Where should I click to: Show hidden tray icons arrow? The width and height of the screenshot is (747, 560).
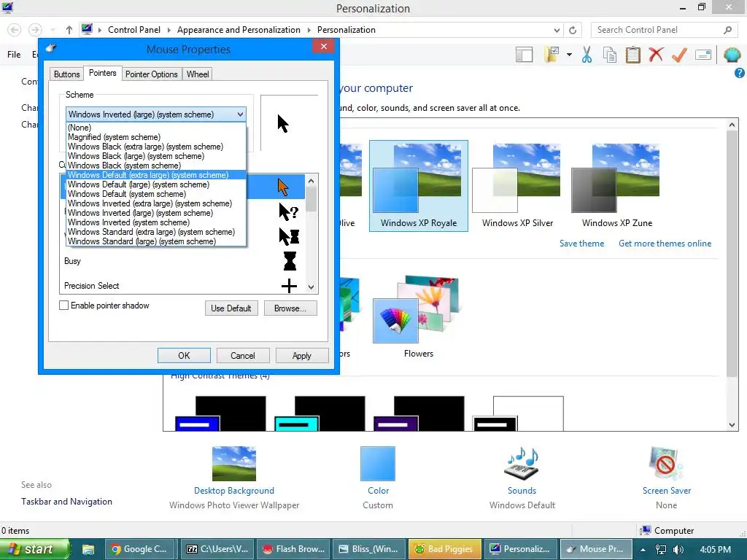click(643, 550)
